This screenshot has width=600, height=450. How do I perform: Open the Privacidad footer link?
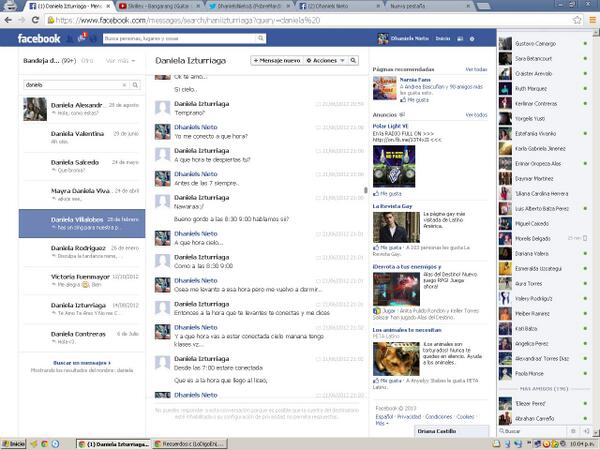point(409,417)
